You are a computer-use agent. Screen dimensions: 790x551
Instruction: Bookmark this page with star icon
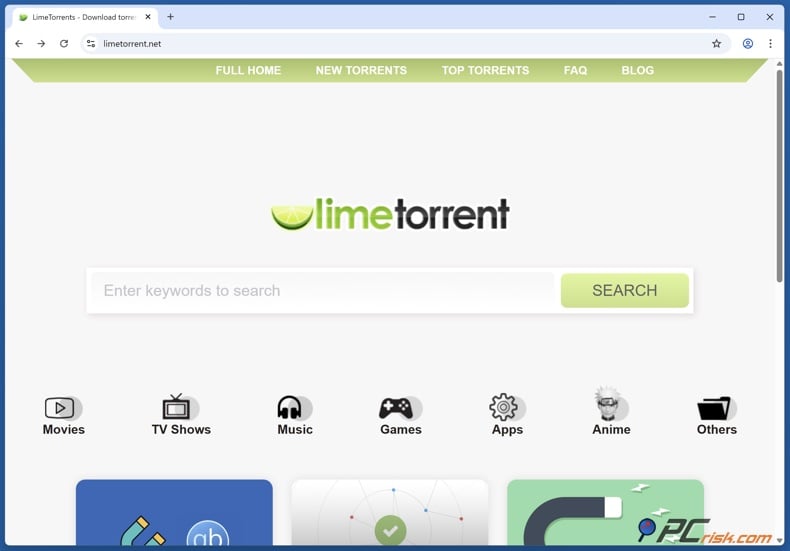click(x=716, y=44)
